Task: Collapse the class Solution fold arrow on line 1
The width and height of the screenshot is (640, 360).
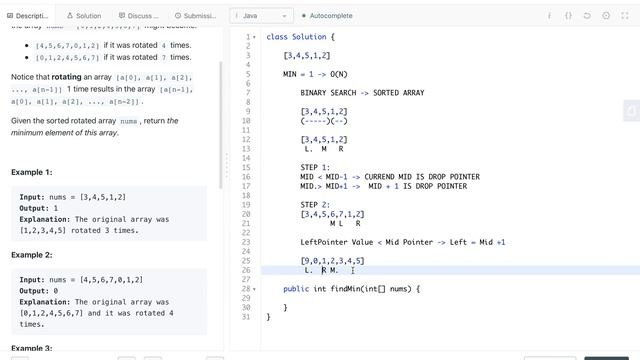Action: [x=254, y=37]
